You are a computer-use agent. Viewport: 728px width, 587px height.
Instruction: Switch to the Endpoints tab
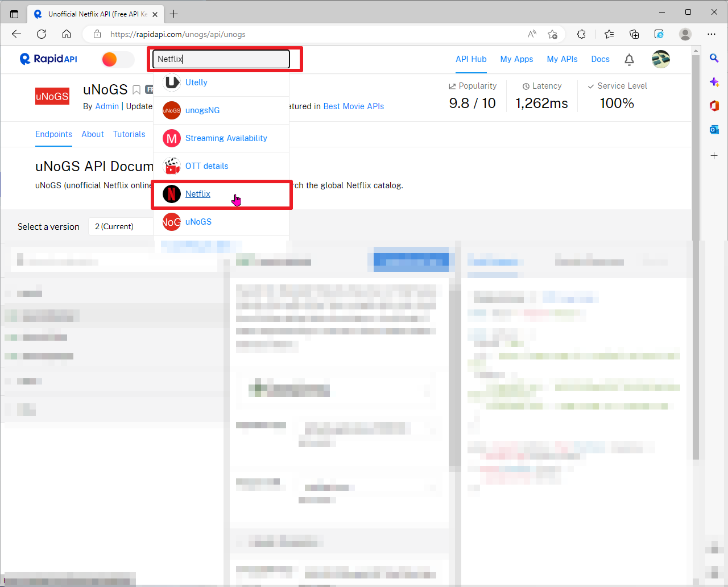click(53, 134)
